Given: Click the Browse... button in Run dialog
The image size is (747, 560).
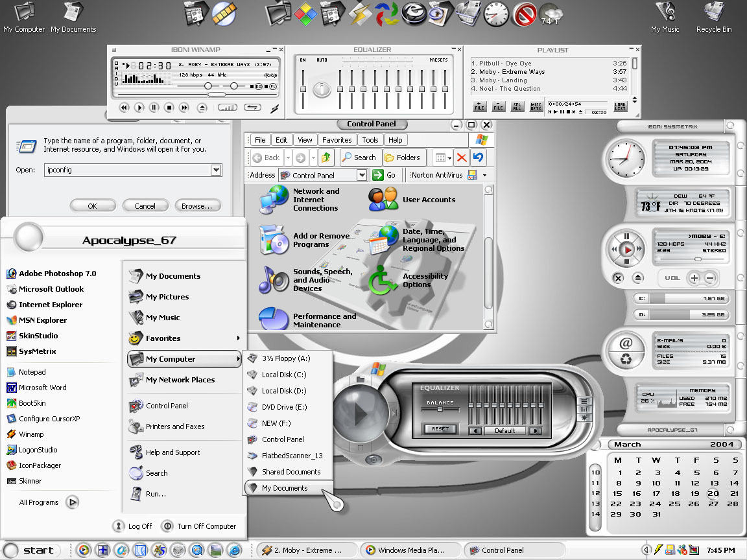Looking at the screenshot, I should pos(197,206).
